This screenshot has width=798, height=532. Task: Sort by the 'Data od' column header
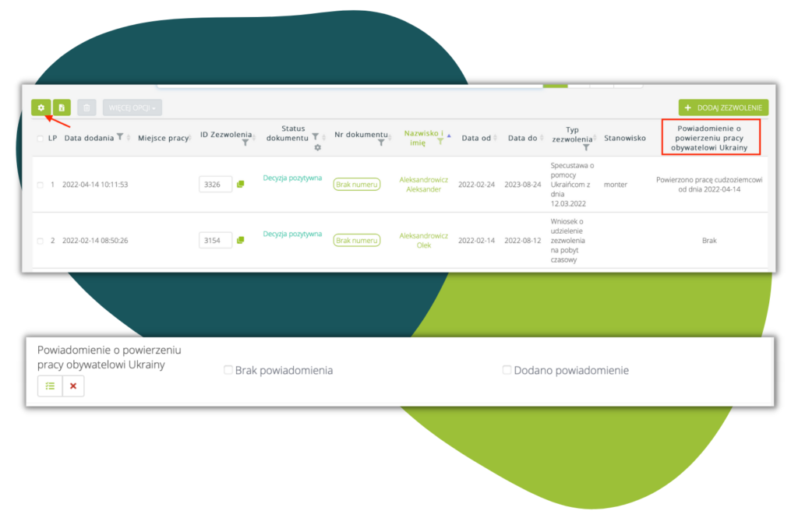476,138
